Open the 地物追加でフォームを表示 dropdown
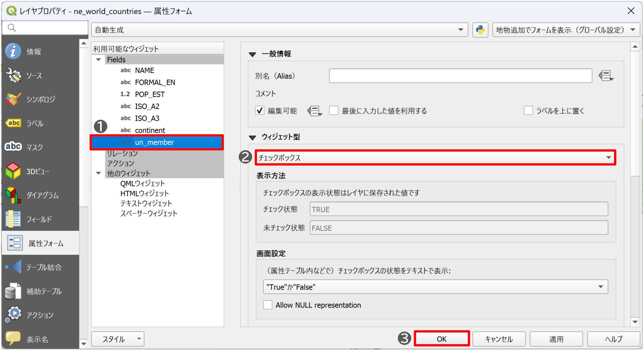The width and height of the screenshot is (644, 351). tap(566, 30)
